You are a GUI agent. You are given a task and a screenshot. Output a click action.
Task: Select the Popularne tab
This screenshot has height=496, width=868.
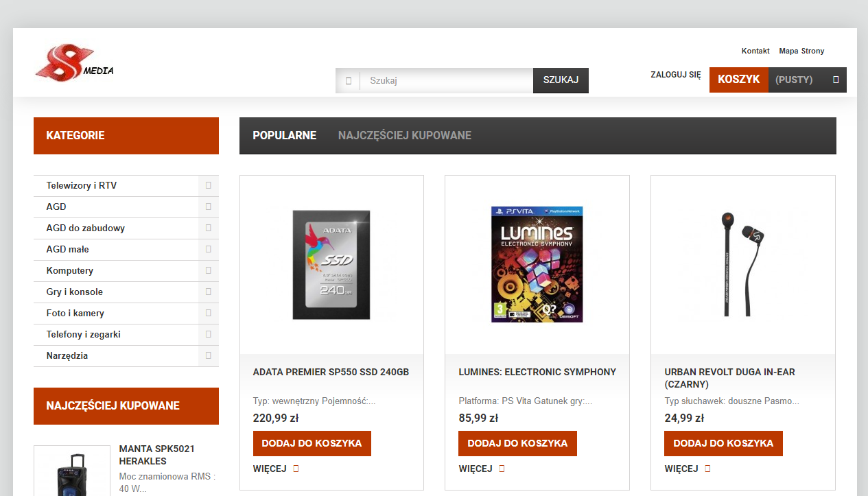tap(284, 136)
